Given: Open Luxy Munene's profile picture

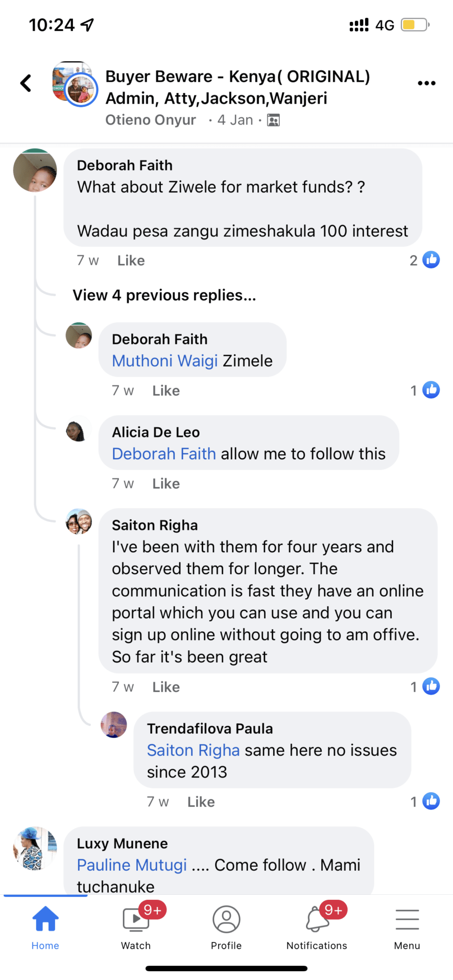Looking at the screenshot, I should click(35, 848).
